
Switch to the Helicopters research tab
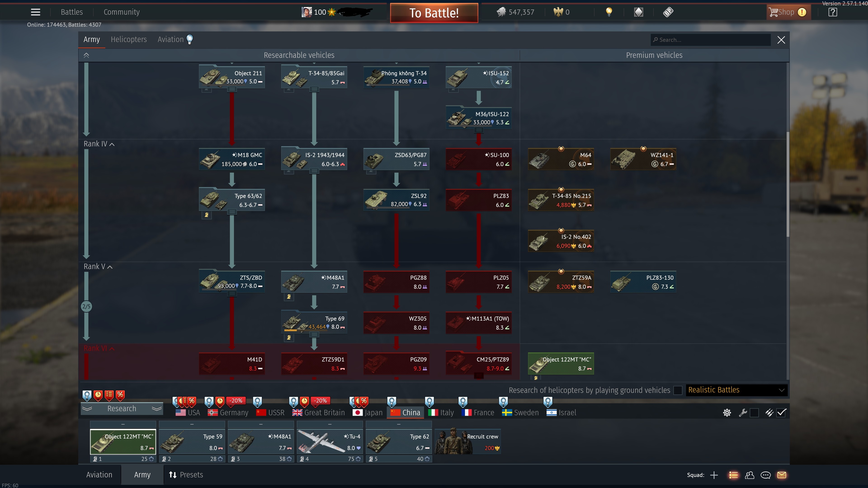point(129,39)
